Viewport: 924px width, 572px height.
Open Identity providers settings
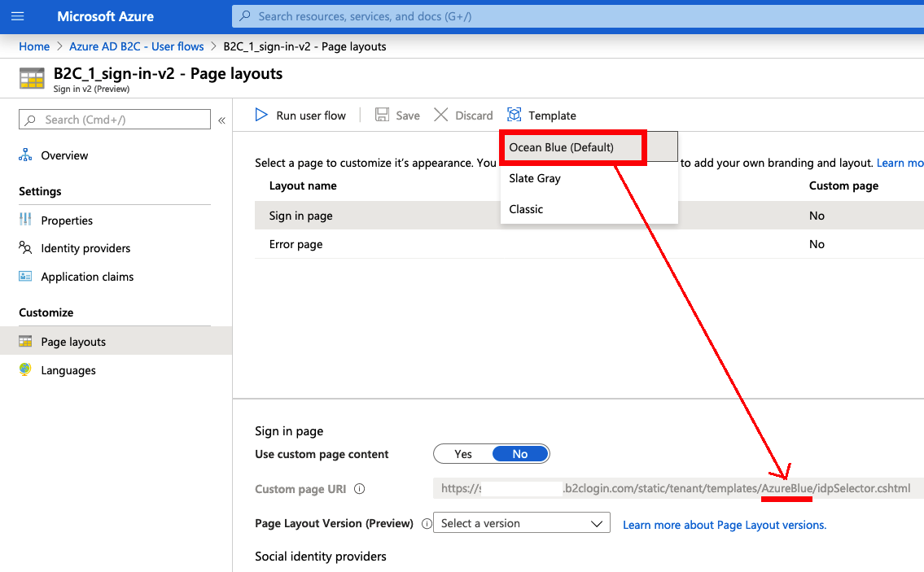tap(85, 248)
